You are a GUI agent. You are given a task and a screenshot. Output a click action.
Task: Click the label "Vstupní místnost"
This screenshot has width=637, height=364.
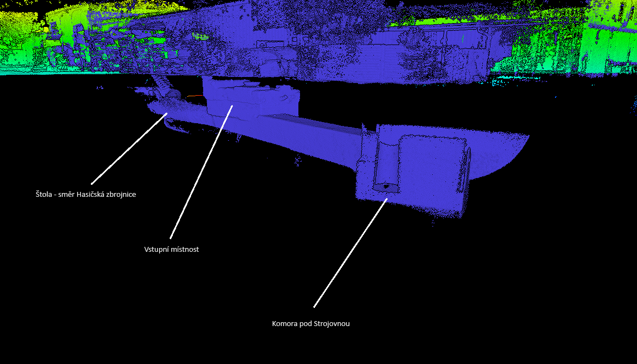coord(171,250)
